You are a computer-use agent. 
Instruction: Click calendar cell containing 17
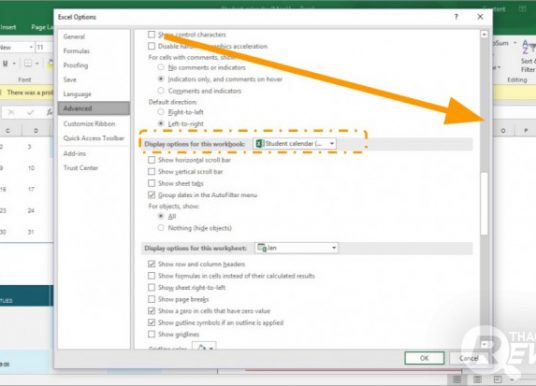point(31,189)
